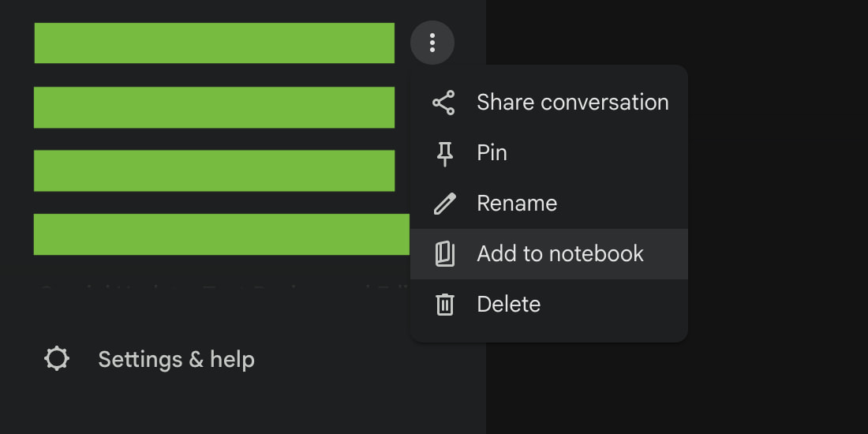Select the third green conversation item
This screenshot has height=434, width=868.
pos(214,170)
